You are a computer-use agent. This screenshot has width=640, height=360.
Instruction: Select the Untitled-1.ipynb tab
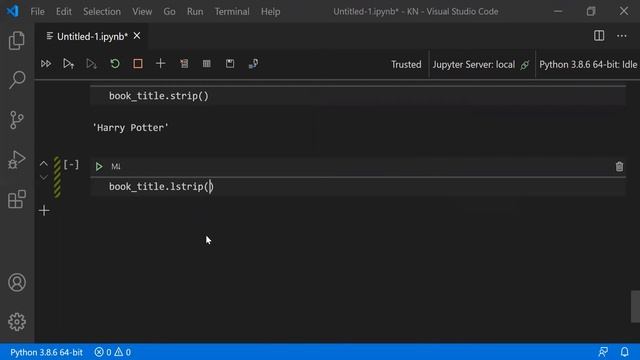point(92,36)
